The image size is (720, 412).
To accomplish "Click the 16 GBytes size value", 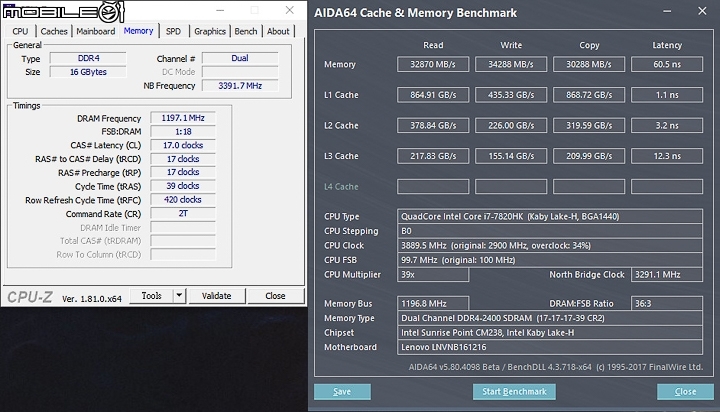I will click(x=88, y=72).
